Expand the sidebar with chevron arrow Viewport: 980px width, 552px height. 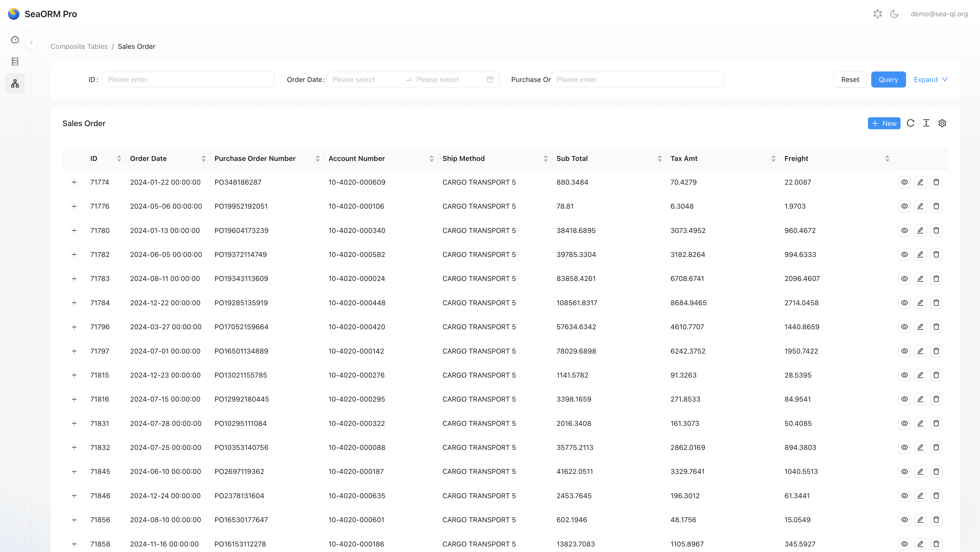pyautogui.click(x=31, y=43)
